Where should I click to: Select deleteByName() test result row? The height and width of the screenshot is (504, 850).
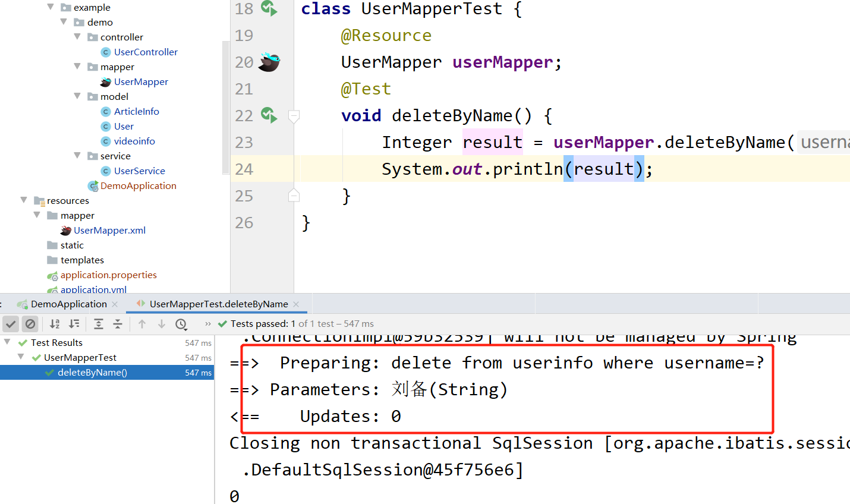[x=107, y=373]
